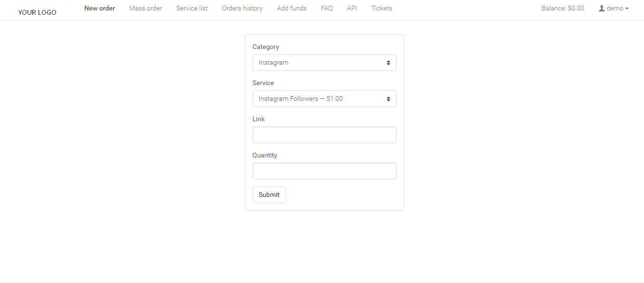
Task: View the Orders history page
Action: (x=242, y=8)
